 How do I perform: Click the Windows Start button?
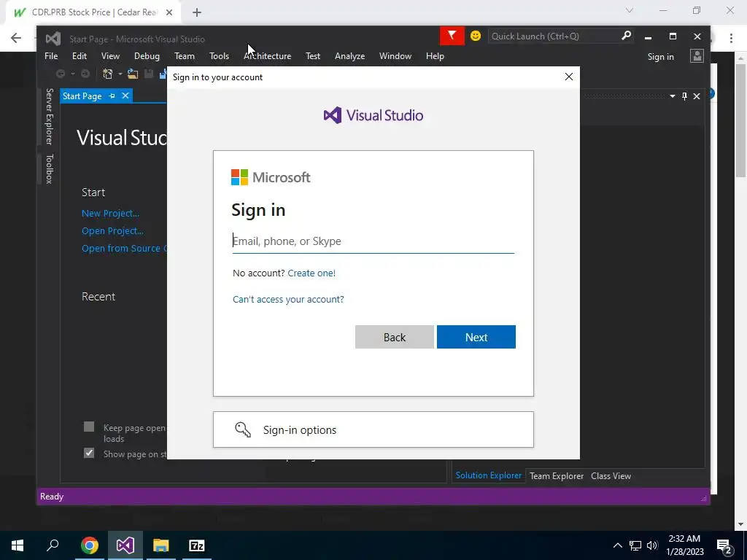[18, 545]
